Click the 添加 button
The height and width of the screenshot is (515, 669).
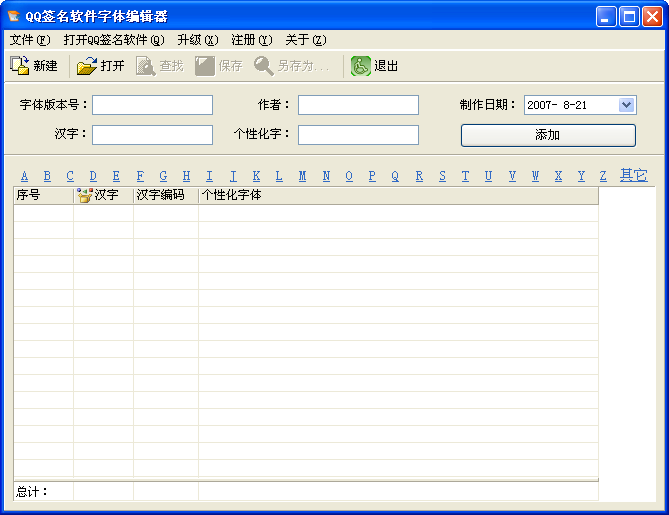(548, 135)
